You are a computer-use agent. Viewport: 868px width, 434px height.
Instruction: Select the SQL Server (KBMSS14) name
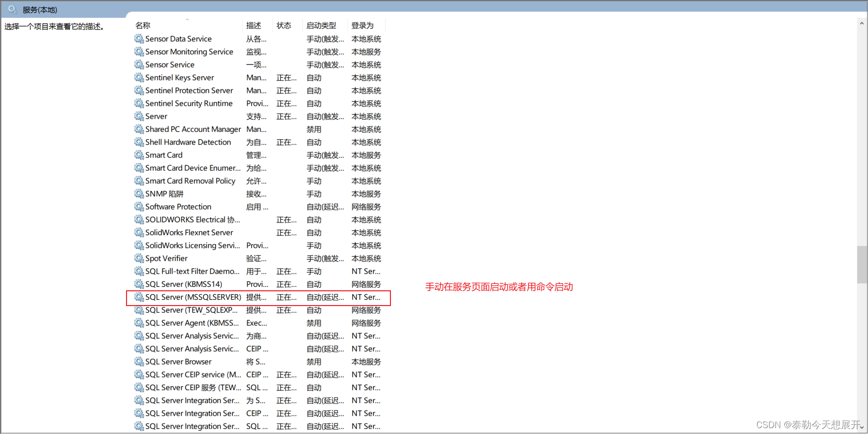[x=184, y=284]
